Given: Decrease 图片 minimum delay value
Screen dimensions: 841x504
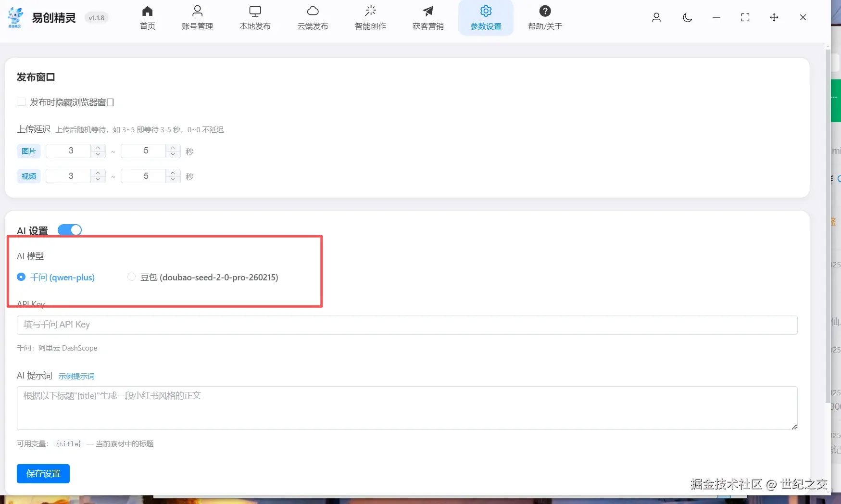Looking at the screenshot, I should click(98, 154).
